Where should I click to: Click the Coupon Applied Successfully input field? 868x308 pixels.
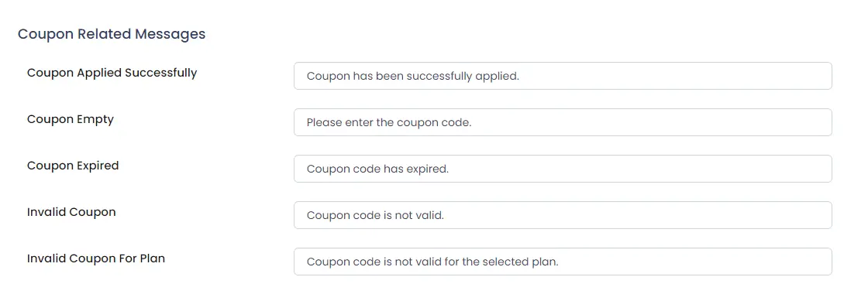[563, 76]
